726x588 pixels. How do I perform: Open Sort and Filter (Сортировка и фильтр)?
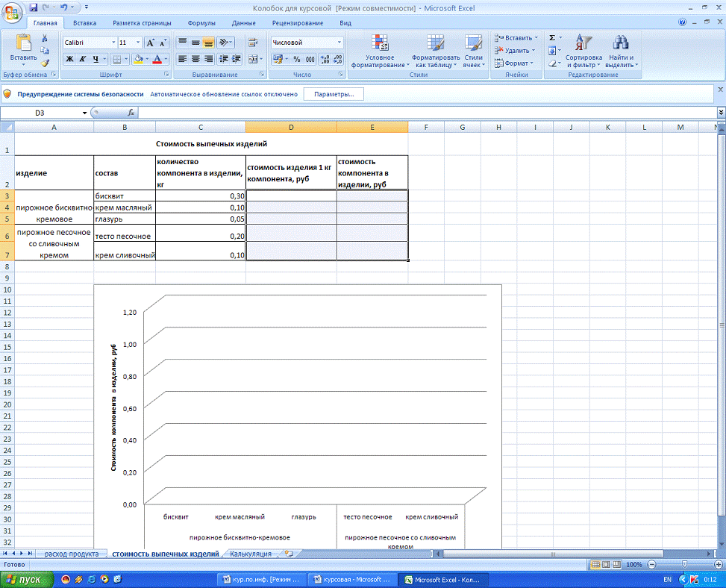click(x=583, y=51)
